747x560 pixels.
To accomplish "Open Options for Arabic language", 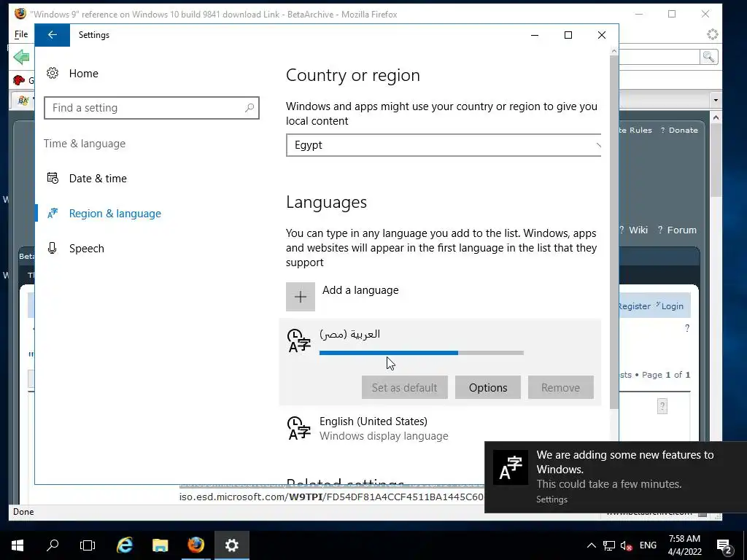I will [x=488, y=388].
